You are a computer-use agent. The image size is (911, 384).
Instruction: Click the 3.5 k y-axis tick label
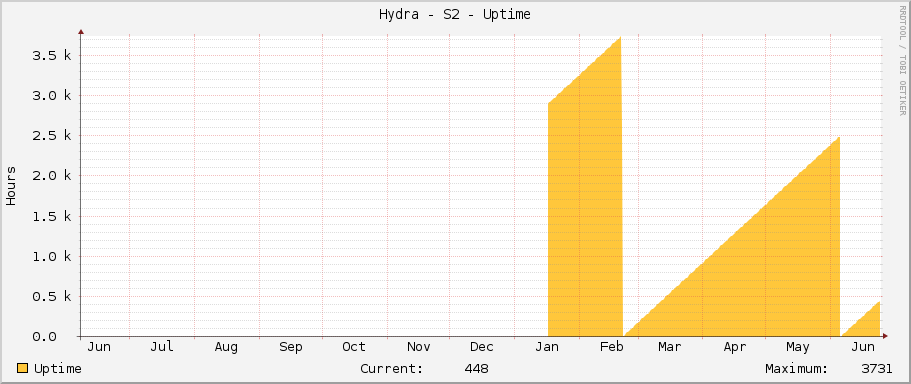[52, 56]
